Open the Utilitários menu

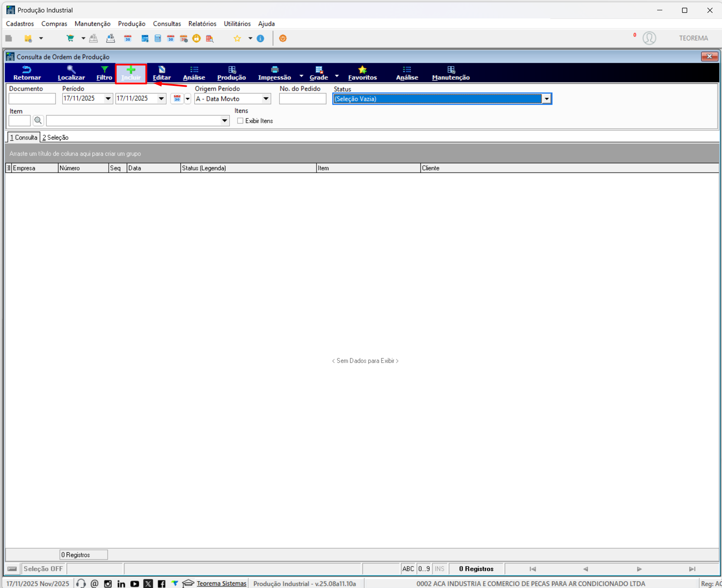(x=237, y=24)
